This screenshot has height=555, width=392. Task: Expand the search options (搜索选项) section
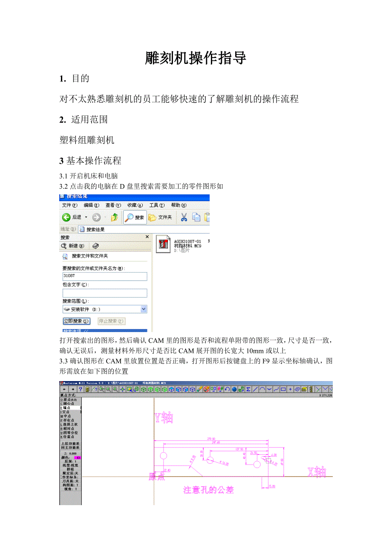[x=77, y=331]
